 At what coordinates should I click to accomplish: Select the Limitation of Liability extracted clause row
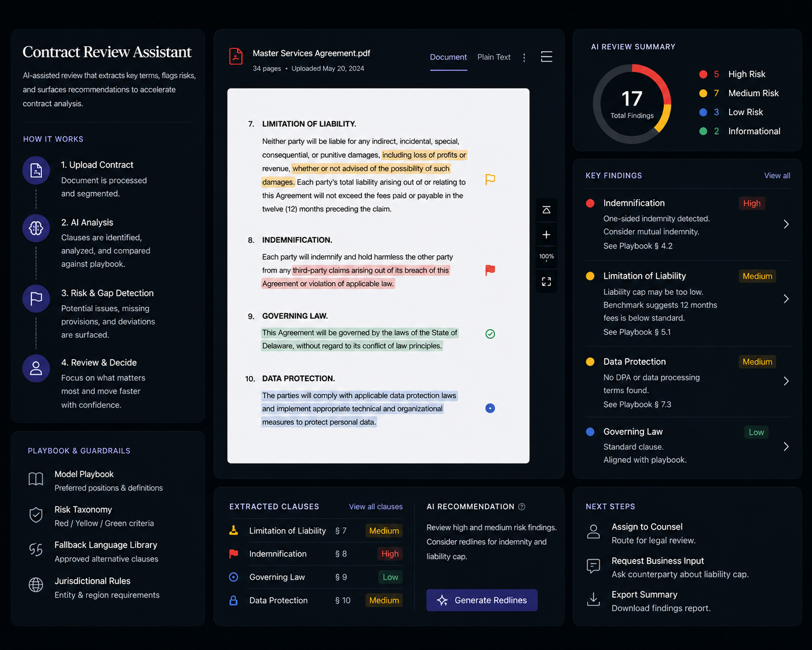tap(316, 531)
